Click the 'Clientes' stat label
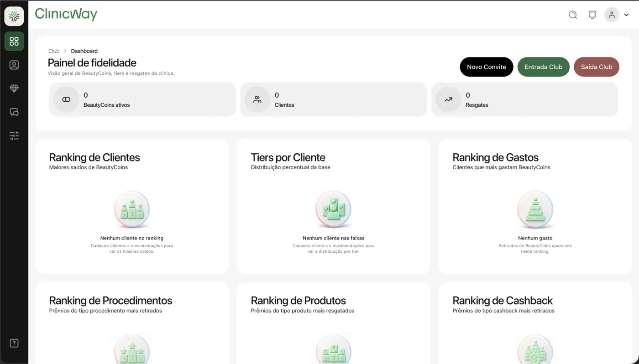The width and height of the screenshot is (639, 364). click(x=284, y=105)
